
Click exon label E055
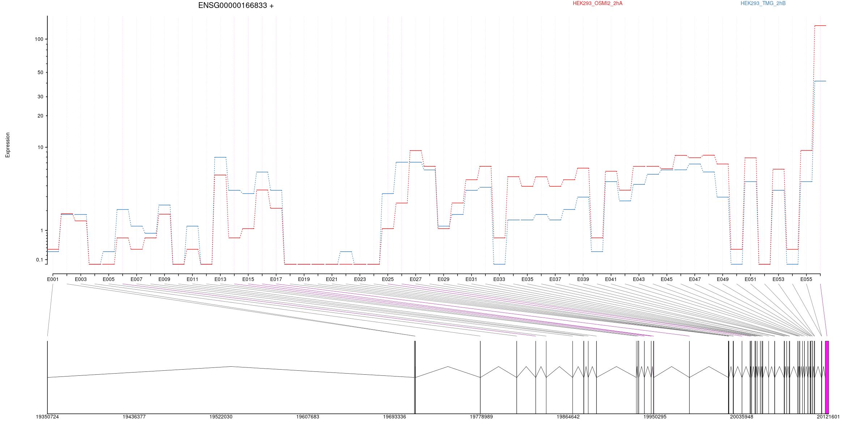click(x=806, y=279)
